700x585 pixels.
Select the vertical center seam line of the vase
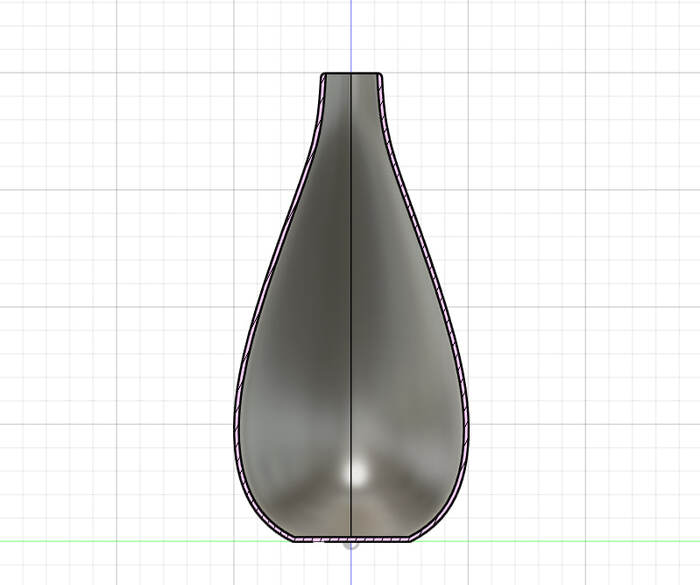tap(351, 300)
